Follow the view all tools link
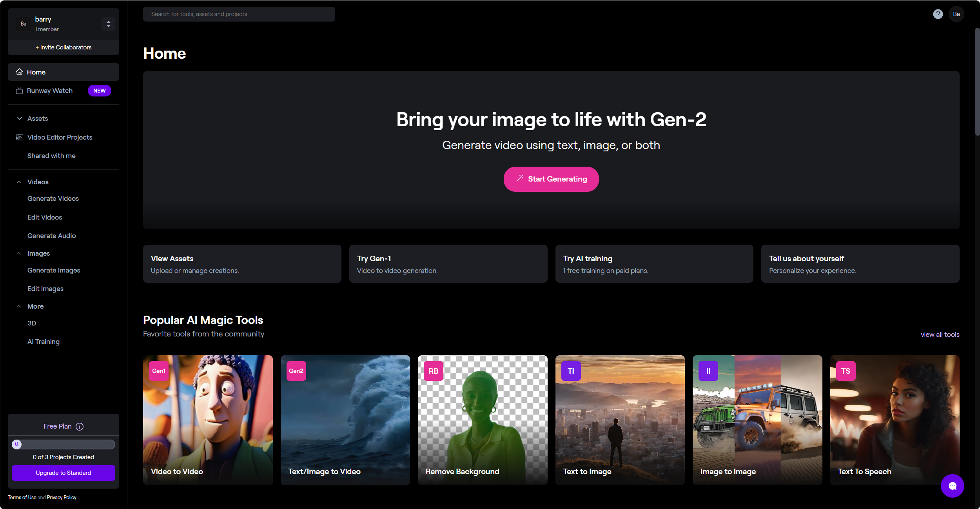The height and width of the screenshot is (509, 980). tap(940, 334)
